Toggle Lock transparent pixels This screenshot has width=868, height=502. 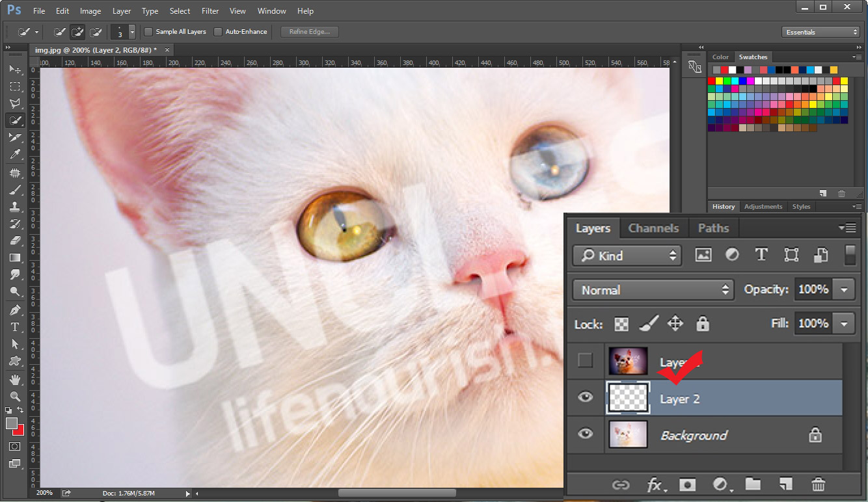(x=622, y=324)
